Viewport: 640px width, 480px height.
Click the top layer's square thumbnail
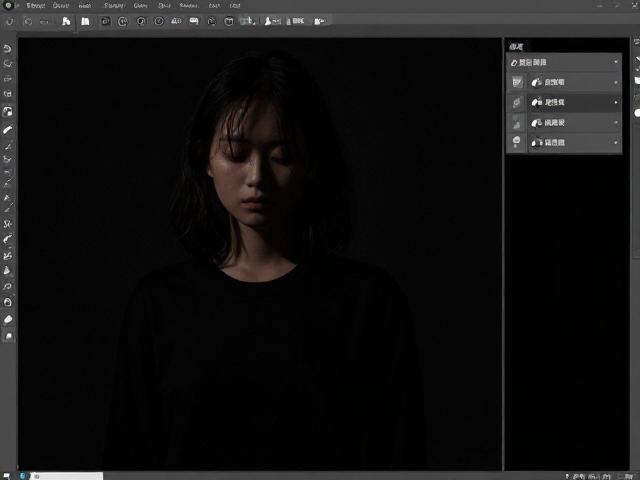tap(517, 82)
